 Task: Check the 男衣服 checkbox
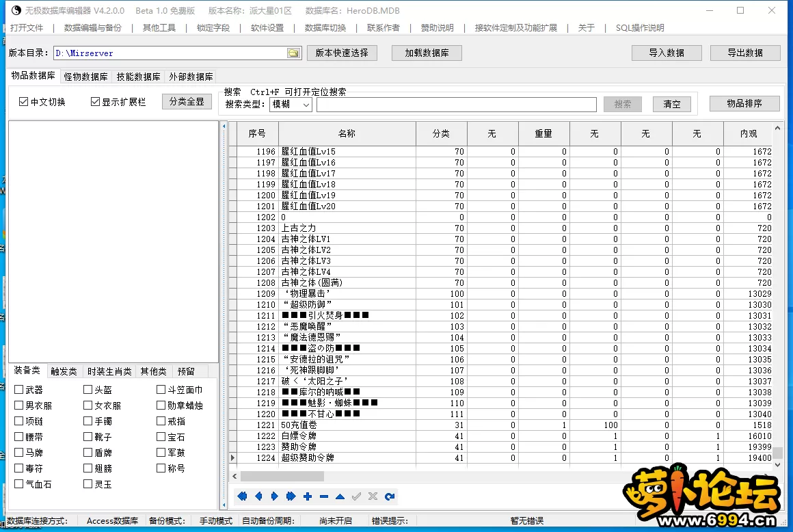pyautogui.click(x=18, y=405)
